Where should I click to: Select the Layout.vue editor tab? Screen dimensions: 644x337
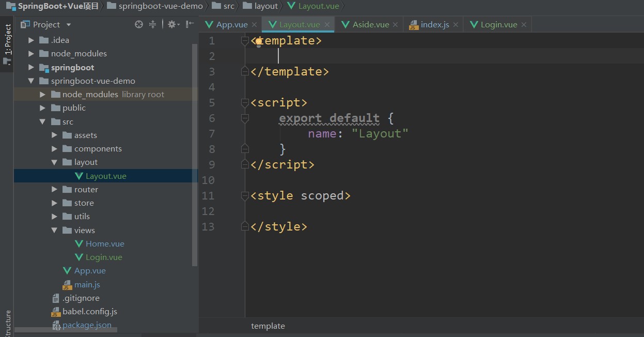299,24
